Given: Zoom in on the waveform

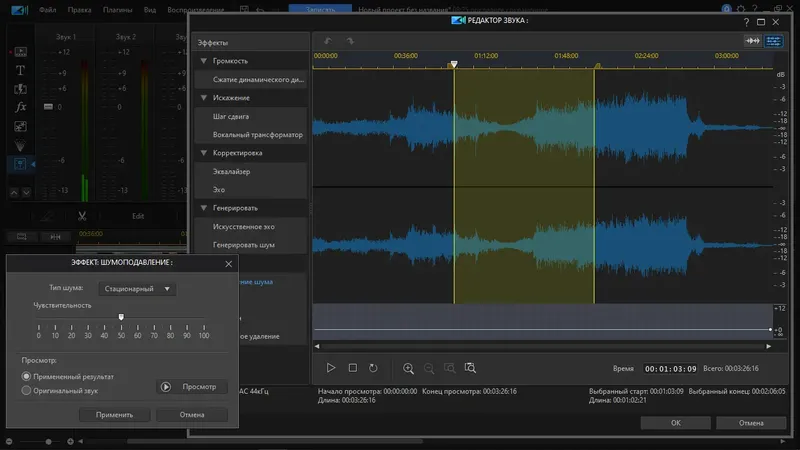Looking at the screenshot, I should point(408,368).
